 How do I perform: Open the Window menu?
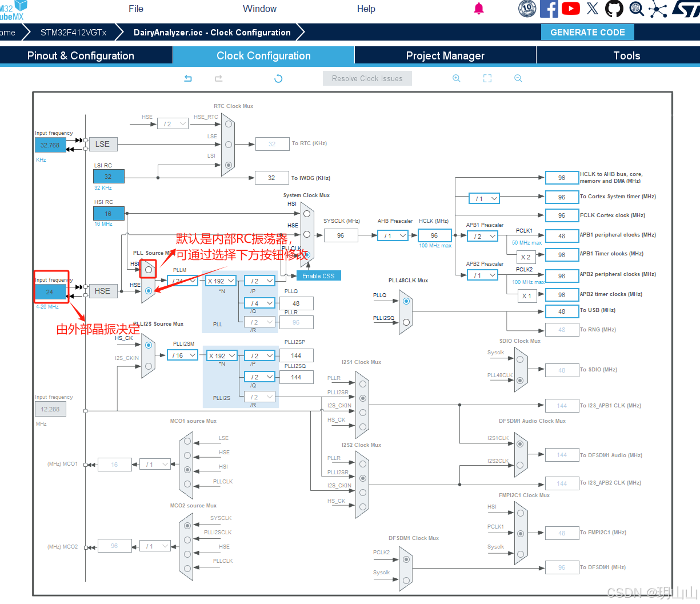tap(259, 9)
